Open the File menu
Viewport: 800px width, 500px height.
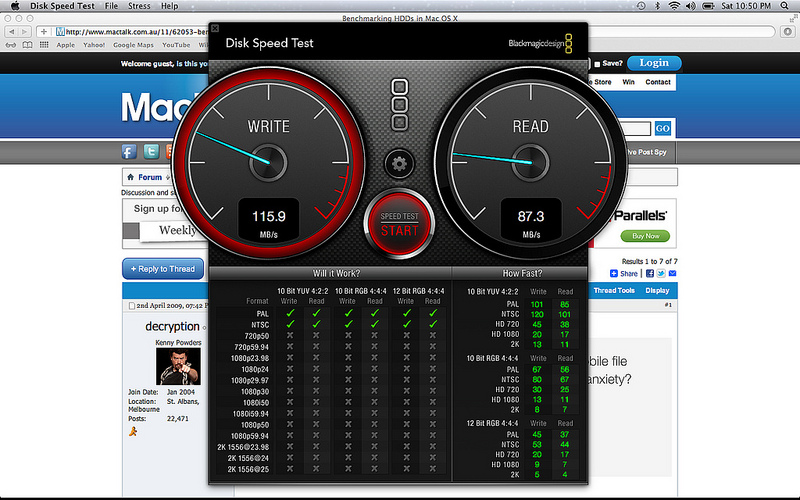111,6
